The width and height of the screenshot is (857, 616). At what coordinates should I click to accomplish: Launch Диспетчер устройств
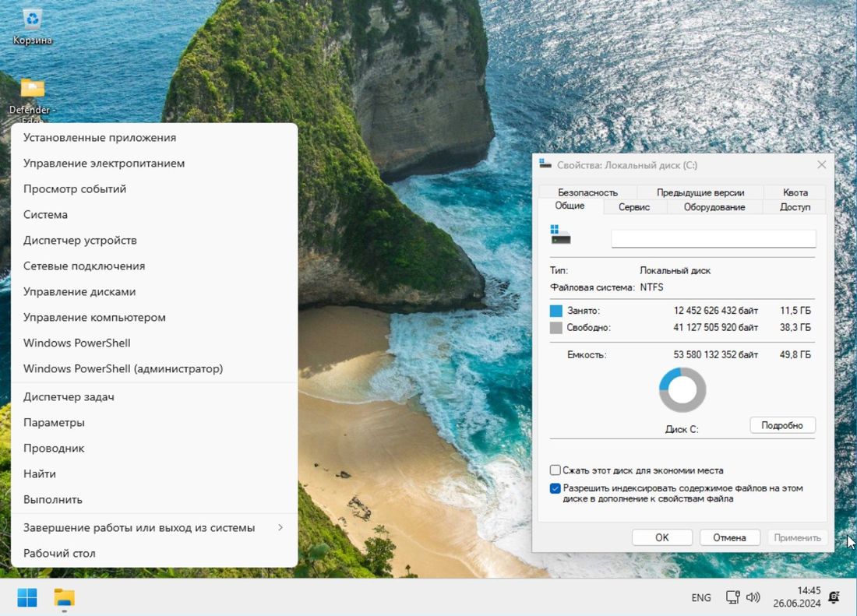pos(154,241)
